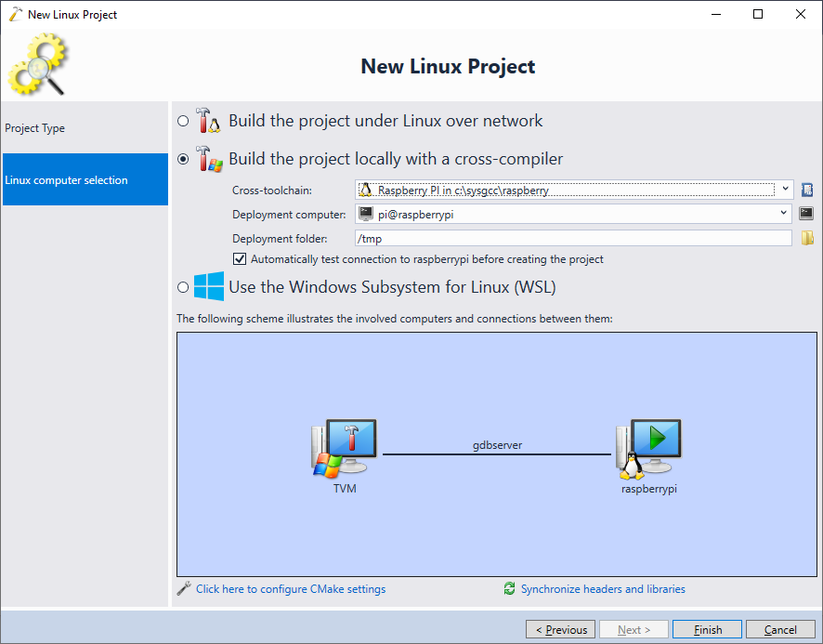Image resolution: width=823 pixels, height=644 pixels.
Task: Open the Deployment computer dropdown
Action: tap(784, 213)
